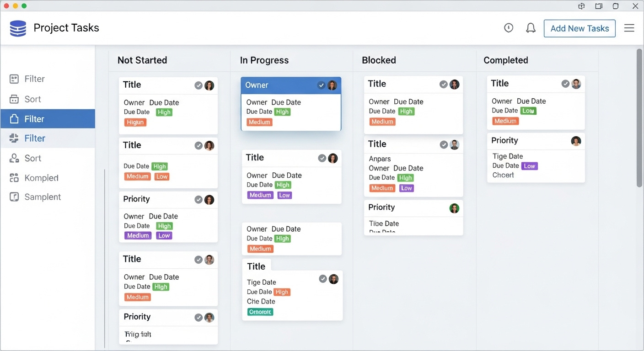The width and height of the screenshot is (644, 351).
Task: Click the Not Started column header
Action: [x=142, y=60]
